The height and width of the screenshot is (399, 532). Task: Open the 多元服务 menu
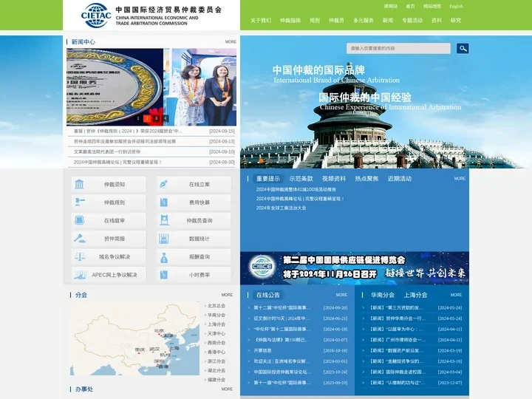[364, 21]
